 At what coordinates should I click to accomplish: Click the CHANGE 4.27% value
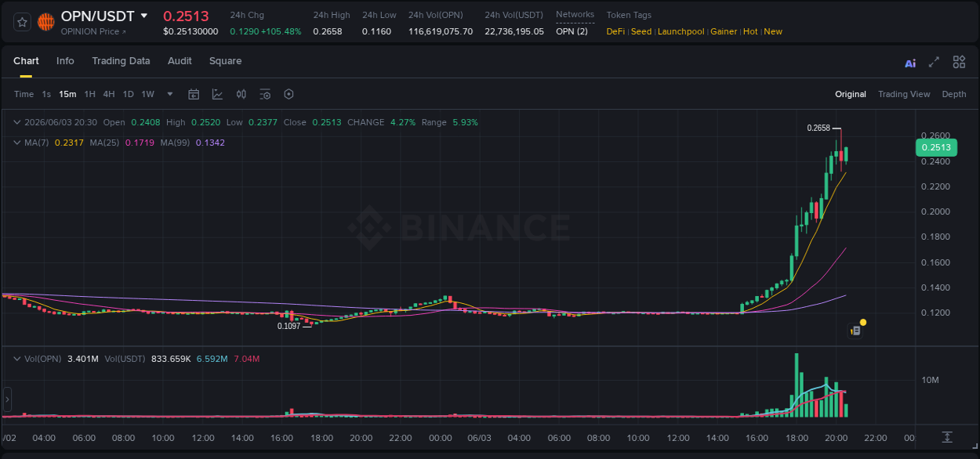pyautogui.click(x=401, y=122)
